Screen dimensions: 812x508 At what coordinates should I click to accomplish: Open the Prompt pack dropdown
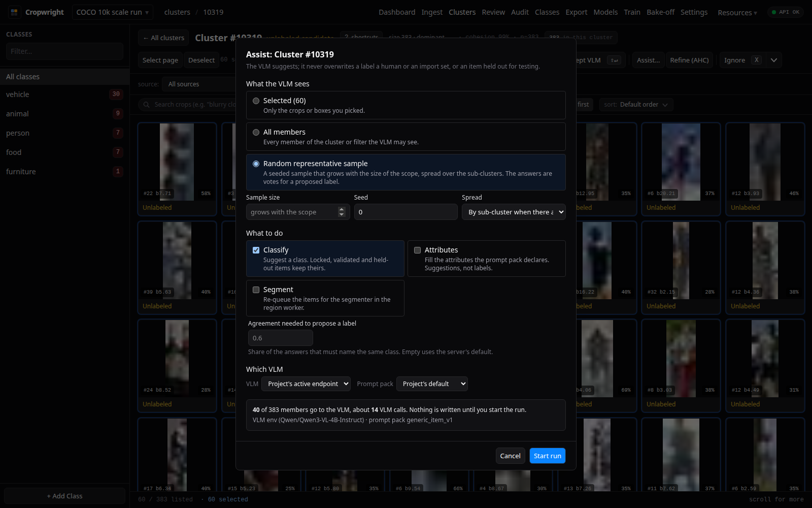coord(432,384)
